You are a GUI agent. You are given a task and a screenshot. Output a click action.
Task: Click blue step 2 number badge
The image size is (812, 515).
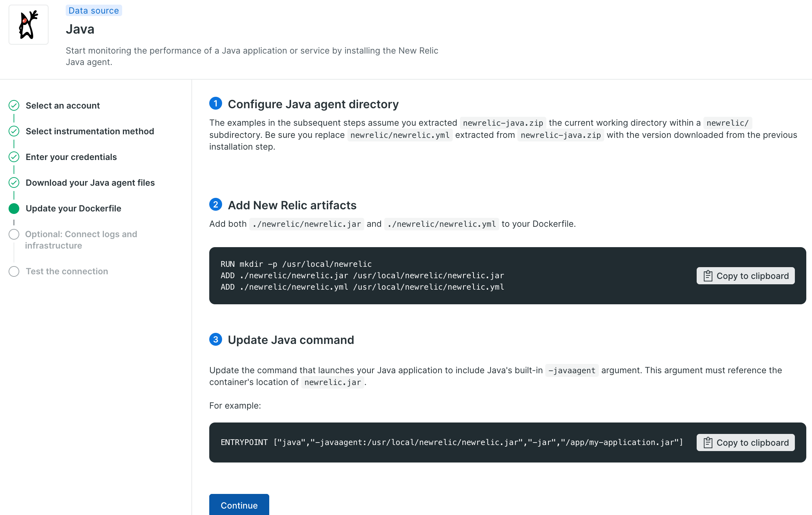click(216, 205)
